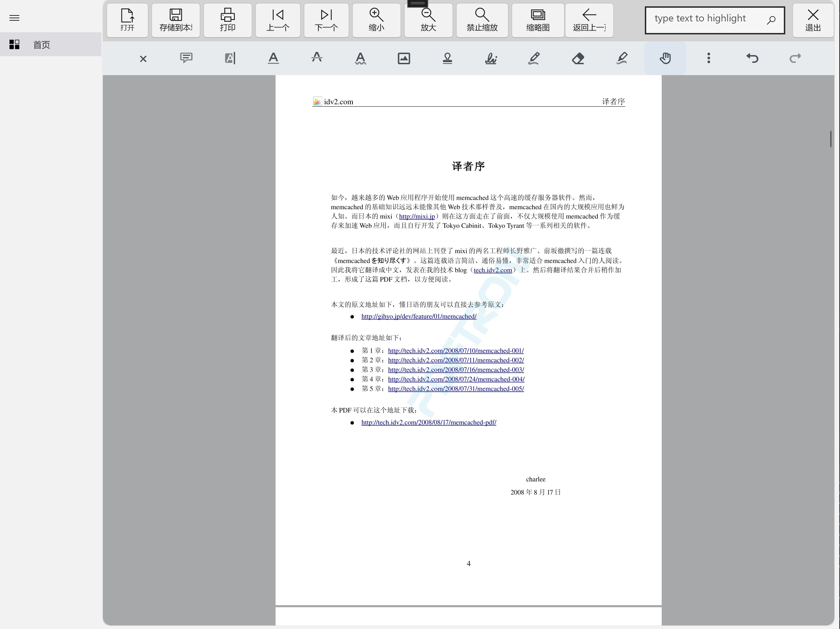Viewport: 840px width, 629px height.
Task: Close the annotation toolbar with X
Action: point(143,59)
